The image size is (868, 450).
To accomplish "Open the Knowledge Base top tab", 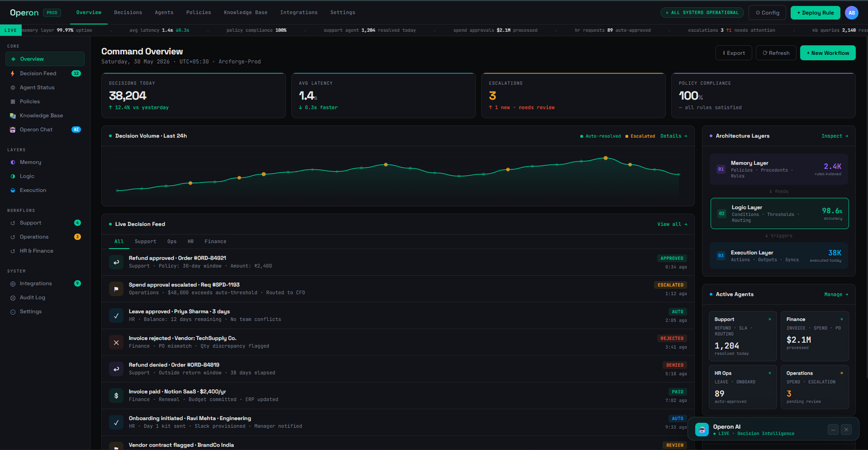I will coord(246,12).
